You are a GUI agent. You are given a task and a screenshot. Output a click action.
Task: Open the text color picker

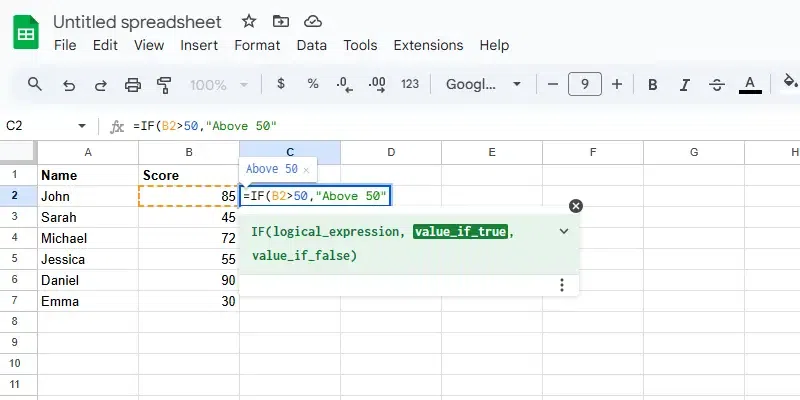pyautogui.click(x=750, y=85)
